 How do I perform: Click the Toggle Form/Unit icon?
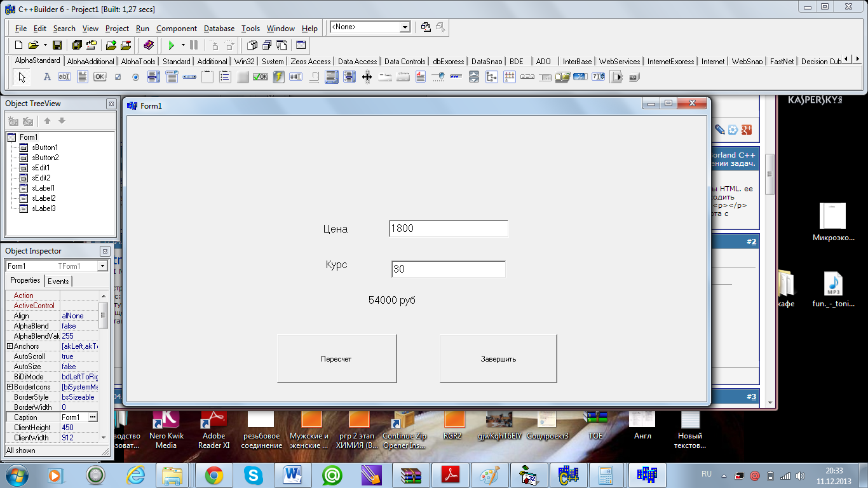click(x=281, y=45)
